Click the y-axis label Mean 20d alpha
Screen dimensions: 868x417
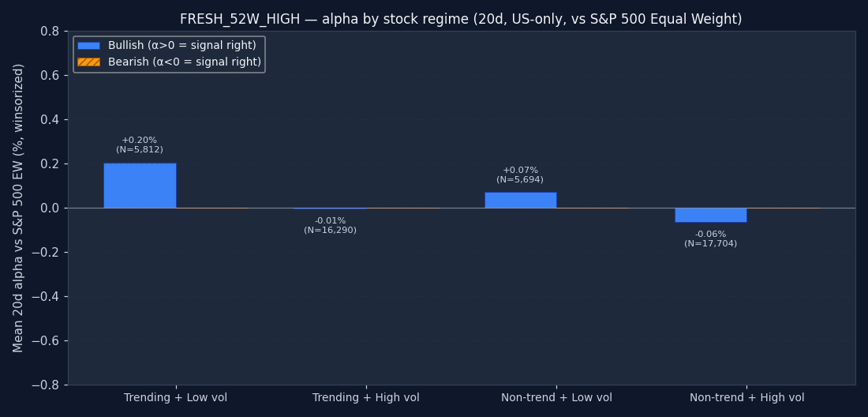[19, 208]
